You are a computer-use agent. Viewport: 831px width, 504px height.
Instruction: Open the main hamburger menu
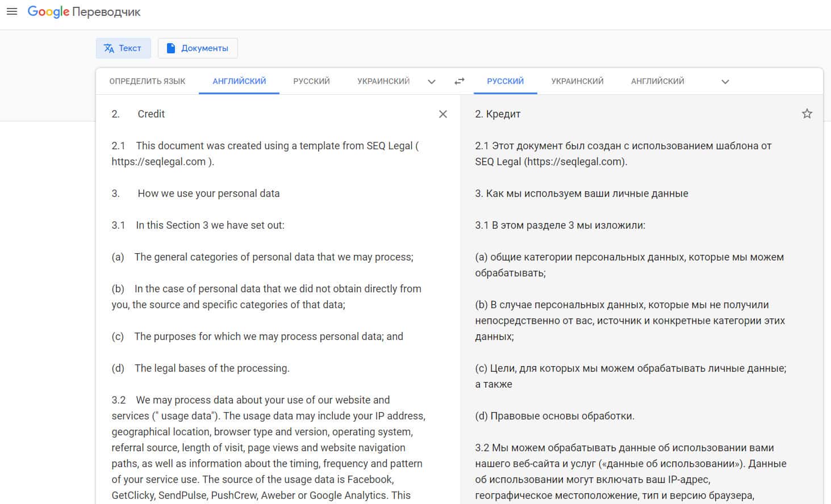point(12,11)
